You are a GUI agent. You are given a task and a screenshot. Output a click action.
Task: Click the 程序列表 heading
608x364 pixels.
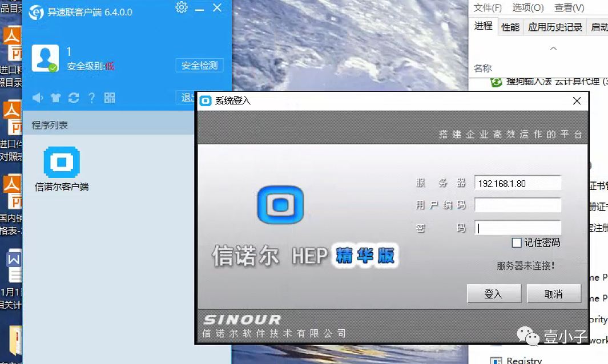tap(50, 125)
